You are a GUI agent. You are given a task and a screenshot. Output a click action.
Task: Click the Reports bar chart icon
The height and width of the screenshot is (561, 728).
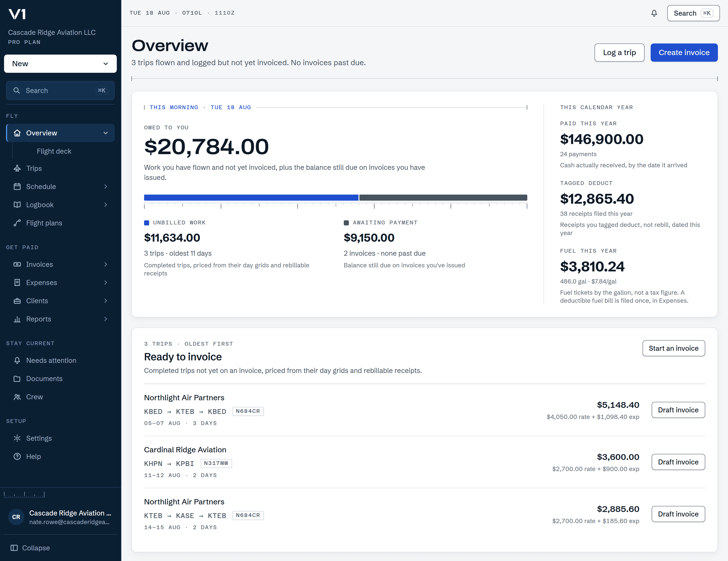click(17, 319)
